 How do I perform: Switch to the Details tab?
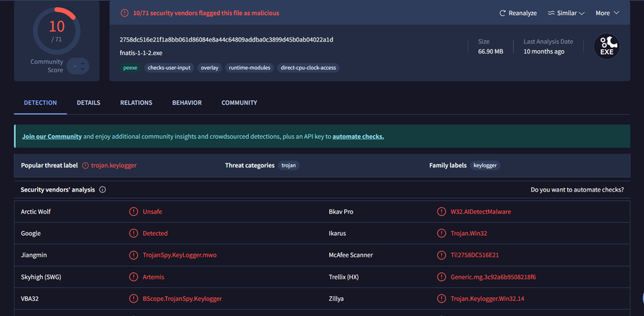pos(88,103)
